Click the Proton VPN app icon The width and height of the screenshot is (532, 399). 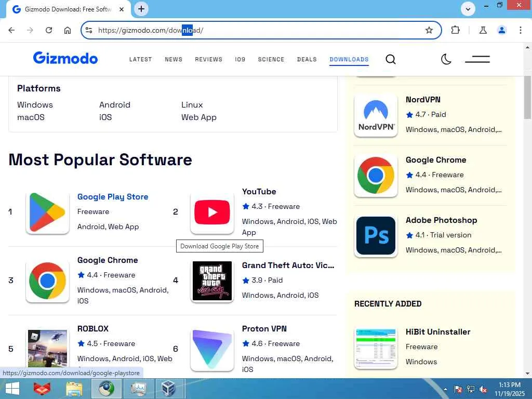tap(212, 349)
